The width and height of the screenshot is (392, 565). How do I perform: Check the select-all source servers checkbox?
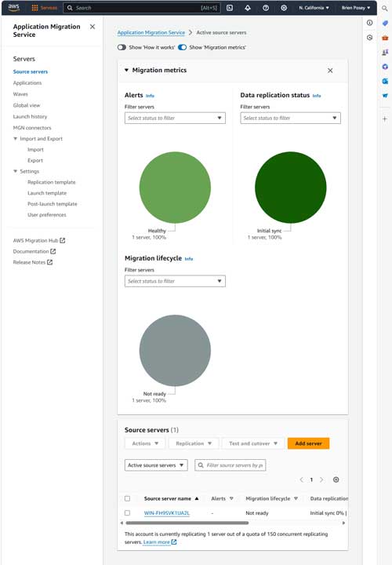(128, 499)
